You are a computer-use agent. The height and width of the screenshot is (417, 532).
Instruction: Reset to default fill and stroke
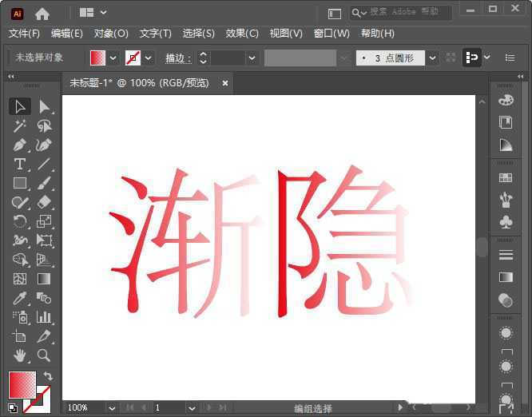pyautogui.click(x=13, y=407)
